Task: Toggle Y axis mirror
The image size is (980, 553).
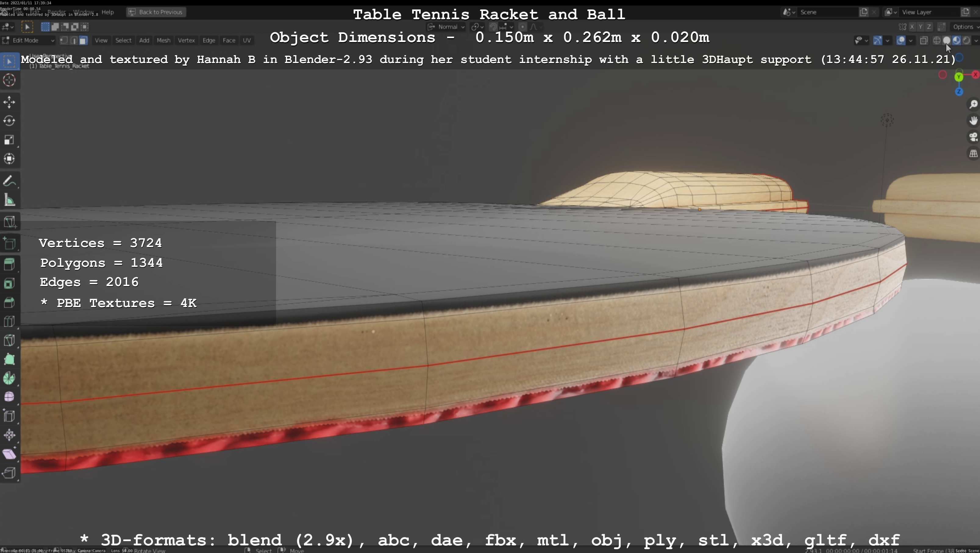Action: pos(921,27)
